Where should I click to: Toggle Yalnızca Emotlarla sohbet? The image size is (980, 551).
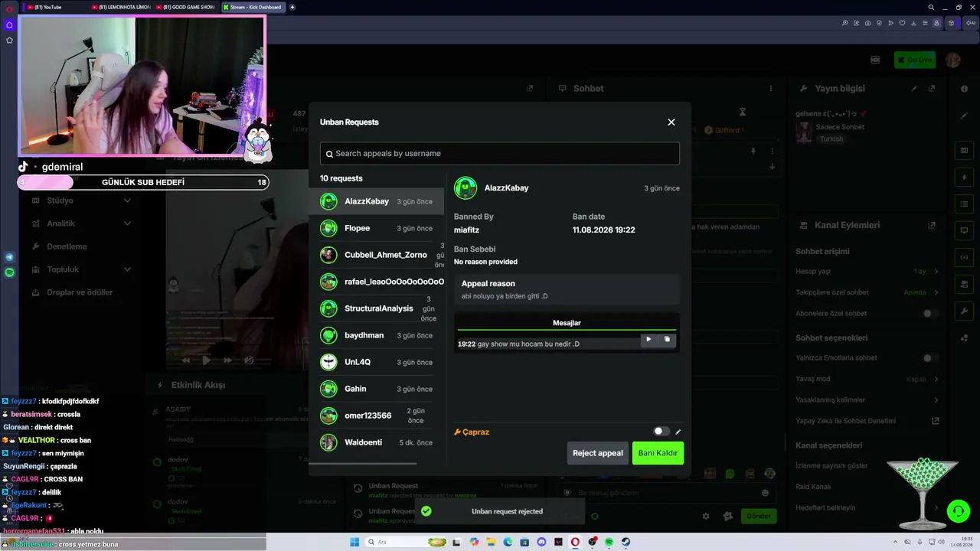pos(930,358)
